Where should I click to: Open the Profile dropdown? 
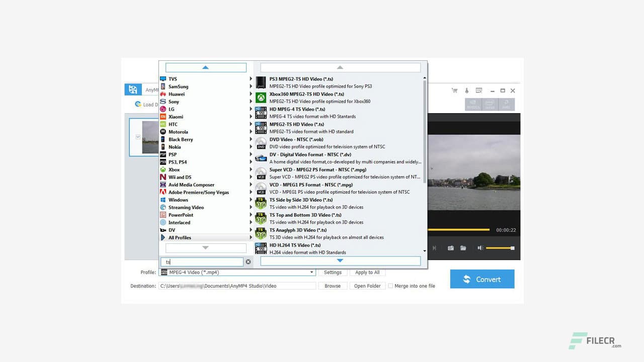tap(311, 272)
